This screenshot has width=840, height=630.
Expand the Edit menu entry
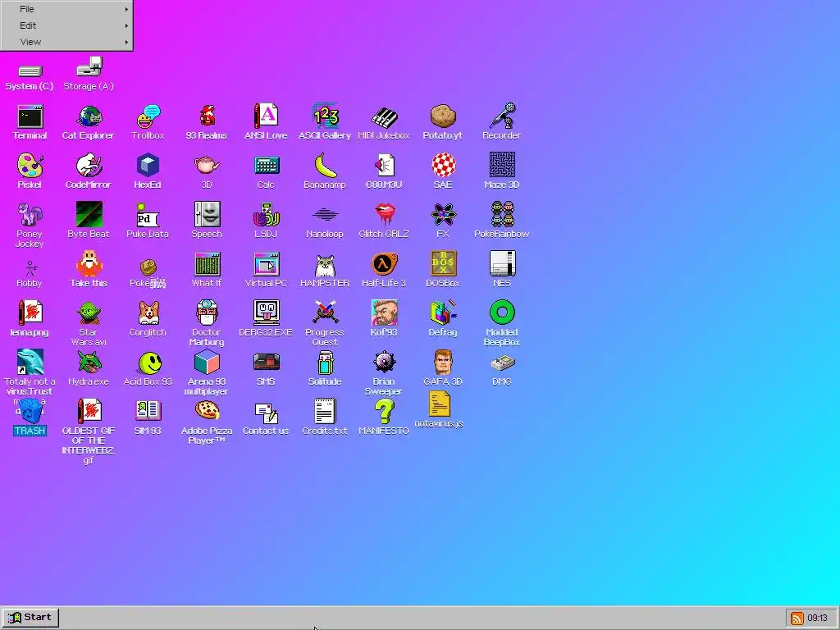click(x=66, y=25)
